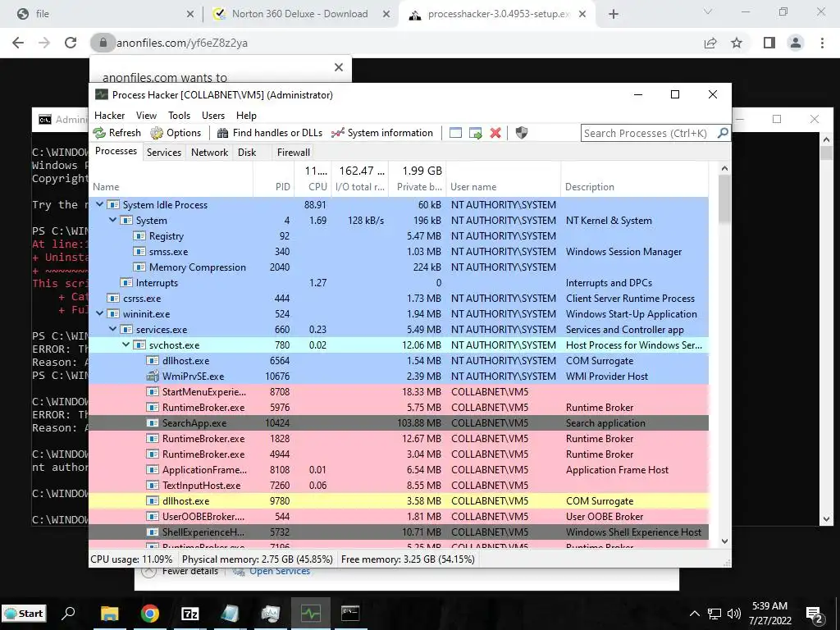
Task: Select csrss.exe process
Action: [399, 298]
